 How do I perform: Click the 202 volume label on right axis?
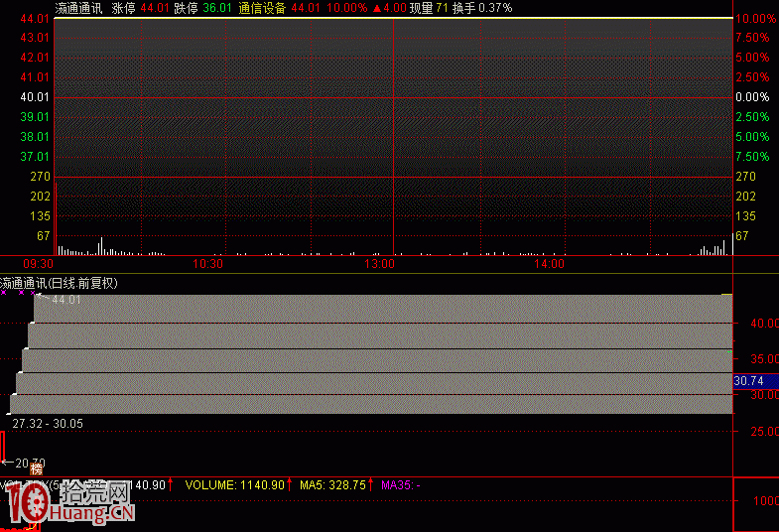click(x=745, y=197)
